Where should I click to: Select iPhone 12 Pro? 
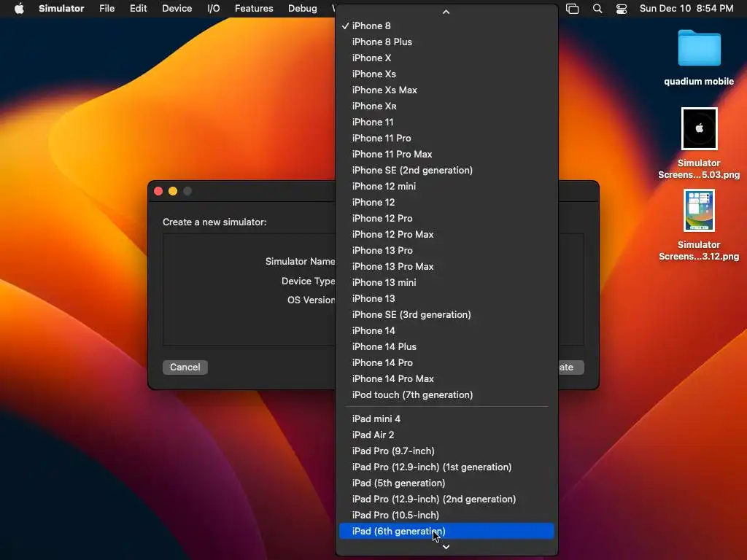[446, 218]
